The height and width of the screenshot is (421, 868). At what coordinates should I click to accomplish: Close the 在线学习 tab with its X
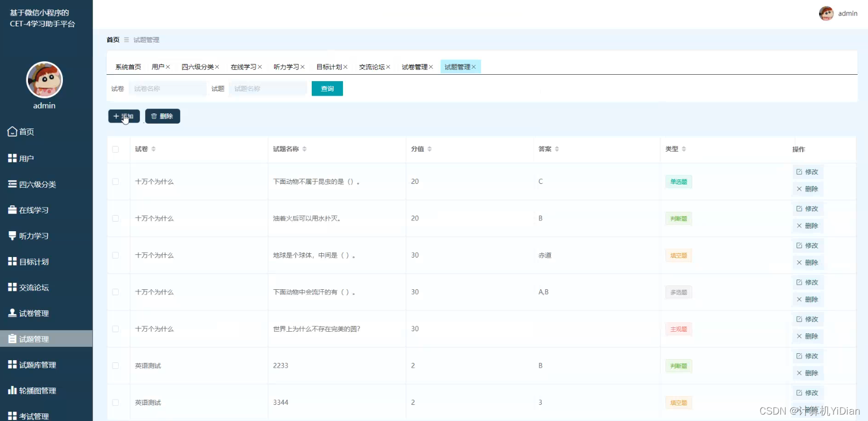click(x=260, y=67)
